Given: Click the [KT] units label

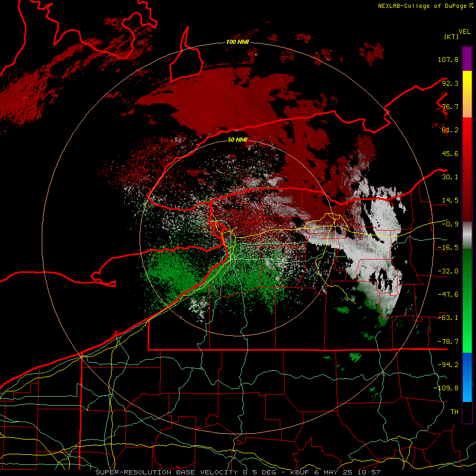Looking at the screenshot, I should 451,36.
